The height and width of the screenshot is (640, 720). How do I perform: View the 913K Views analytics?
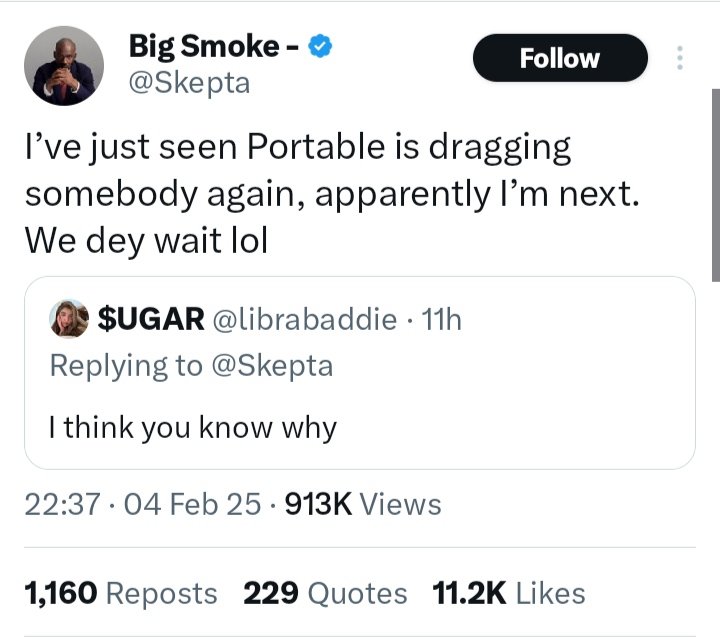(363, 505)
